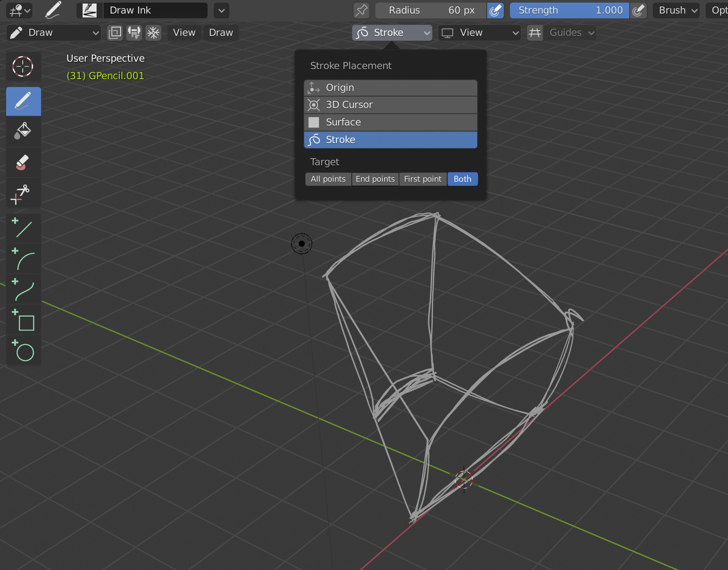Toggle the Guides grid icon

coord(535,33)
